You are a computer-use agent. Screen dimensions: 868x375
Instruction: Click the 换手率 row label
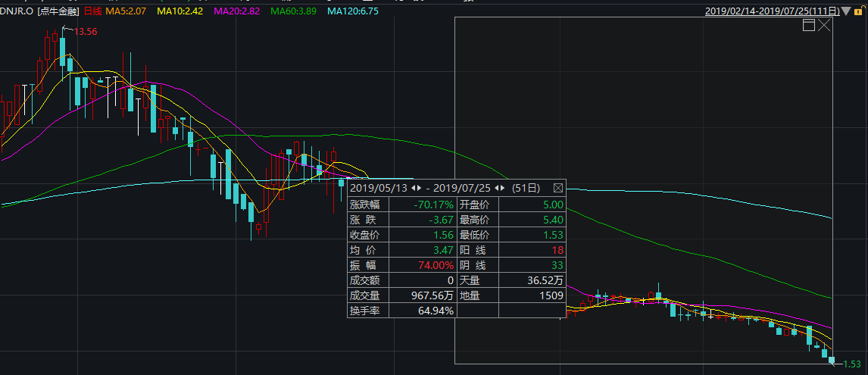[x=365, y=311]
